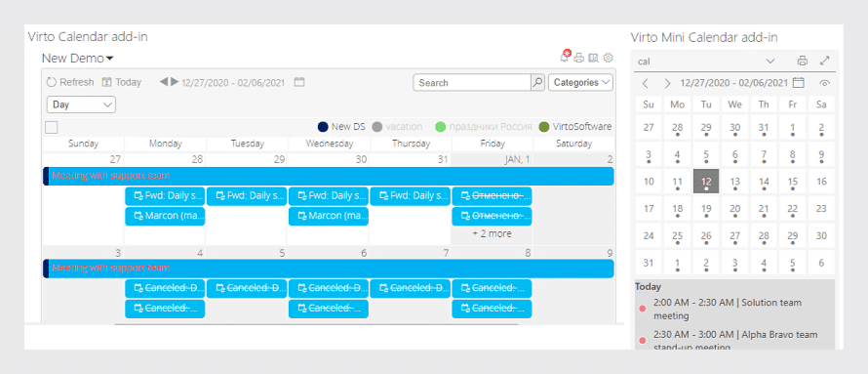
Task: Open the calendar settings gear
Action: click(609, 58)
